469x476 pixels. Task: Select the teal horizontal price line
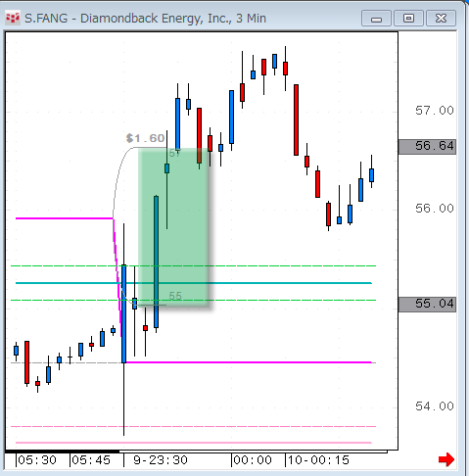click(194, 283)
